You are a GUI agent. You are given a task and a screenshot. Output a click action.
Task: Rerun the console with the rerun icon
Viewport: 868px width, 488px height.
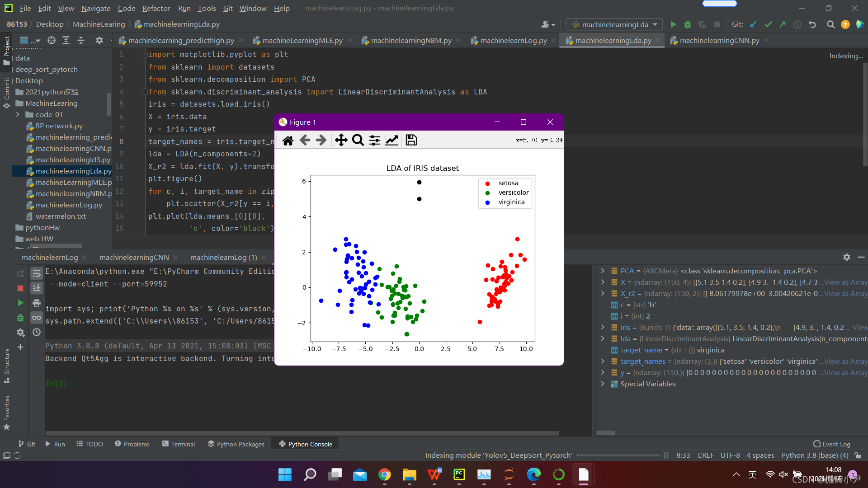click(x=20, y=274)
